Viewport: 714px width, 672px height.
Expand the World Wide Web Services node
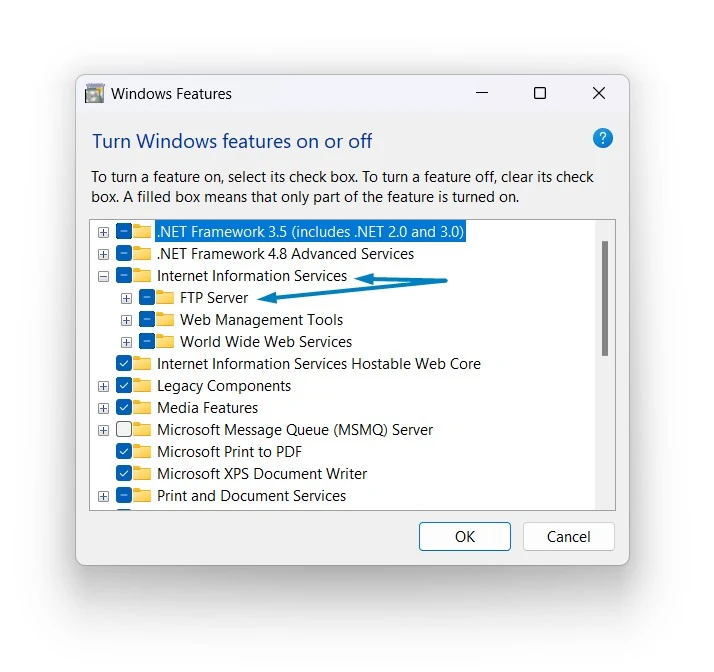(126, 342)
